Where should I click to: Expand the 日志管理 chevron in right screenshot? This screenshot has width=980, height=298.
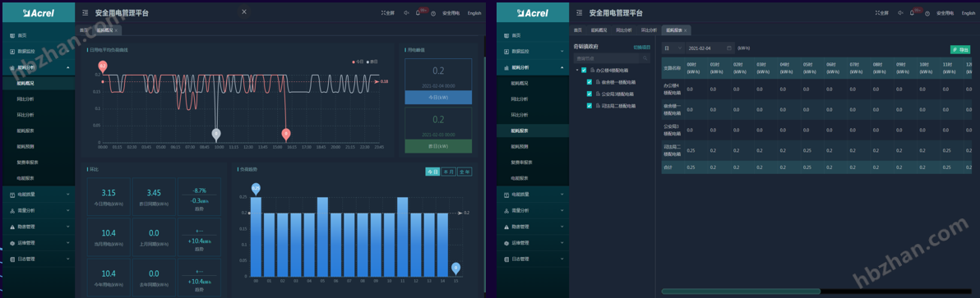[x=562, y=259]
